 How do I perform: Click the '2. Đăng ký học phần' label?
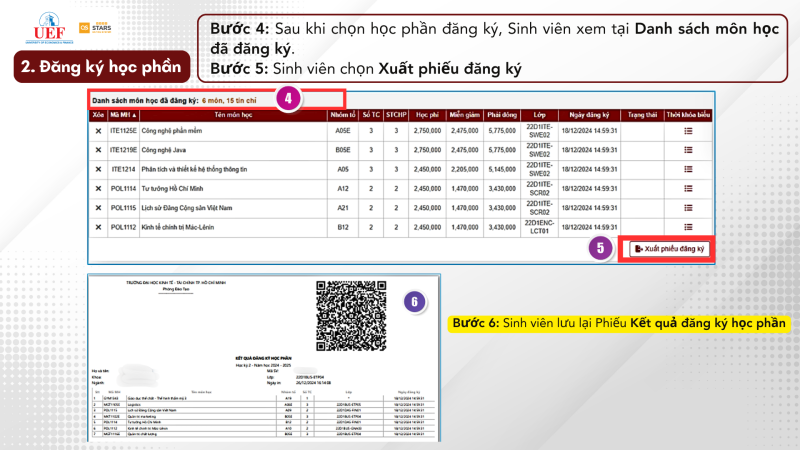(104, 68)
